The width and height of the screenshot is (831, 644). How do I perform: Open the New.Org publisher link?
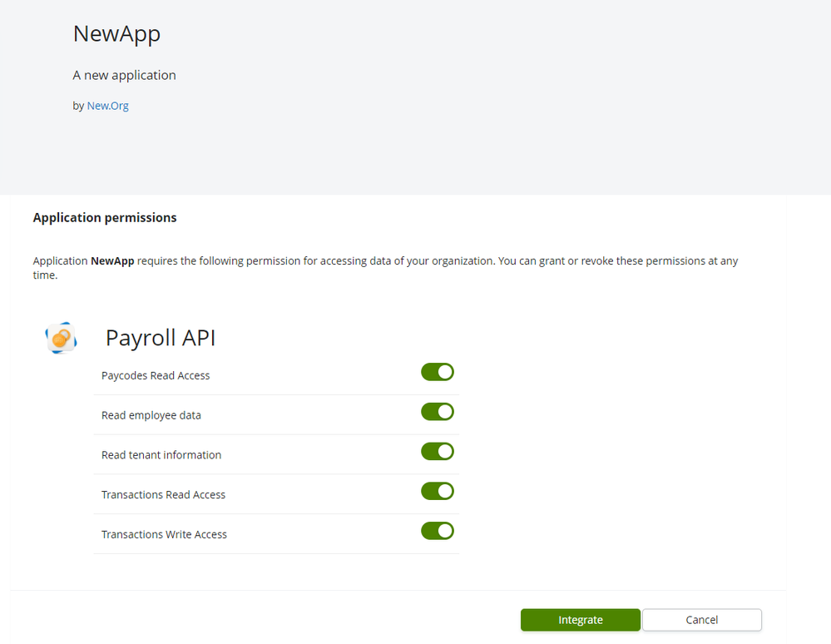[x=107, y=106]
